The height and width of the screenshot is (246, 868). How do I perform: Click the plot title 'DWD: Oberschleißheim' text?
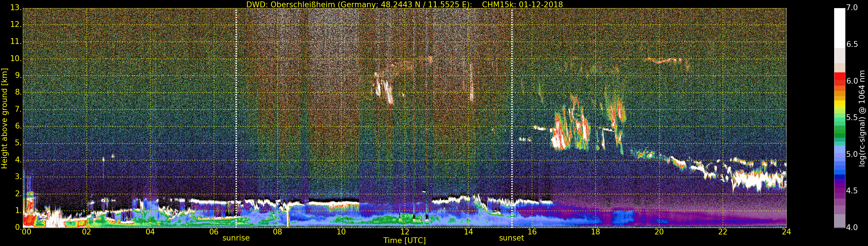(290, 4)
